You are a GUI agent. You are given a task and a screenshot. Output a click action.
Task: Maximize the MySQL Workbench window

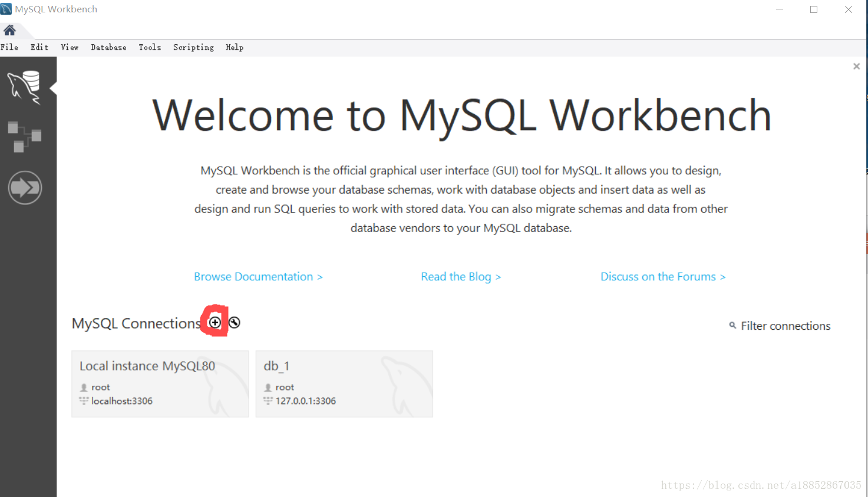click(814, 9)
